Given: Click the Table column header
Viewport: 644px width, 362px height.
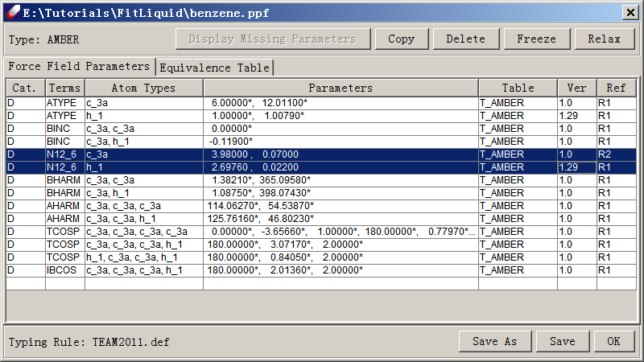Looking at the screenshot, I should coord(518,88).
